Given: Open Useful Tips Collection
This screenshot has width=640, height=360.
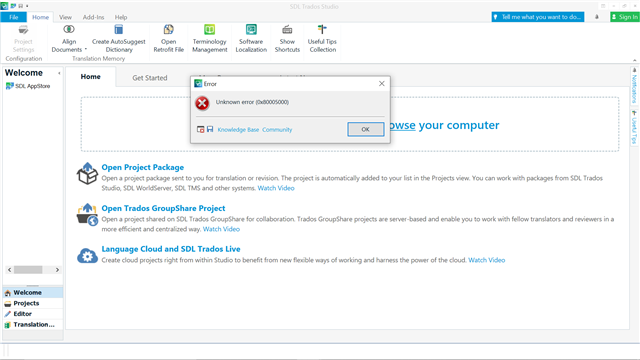Looking at the screenshot, I should pyautogui.click(x=322, y=39).
